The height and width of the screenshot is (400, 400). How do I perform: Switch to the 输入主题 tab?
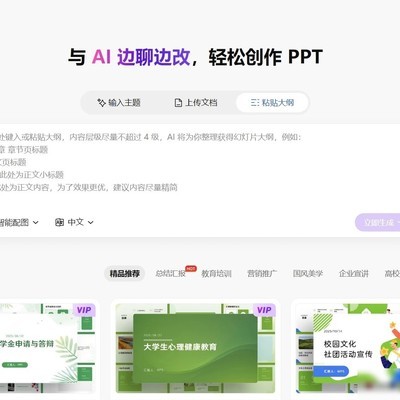pos(119,103)
